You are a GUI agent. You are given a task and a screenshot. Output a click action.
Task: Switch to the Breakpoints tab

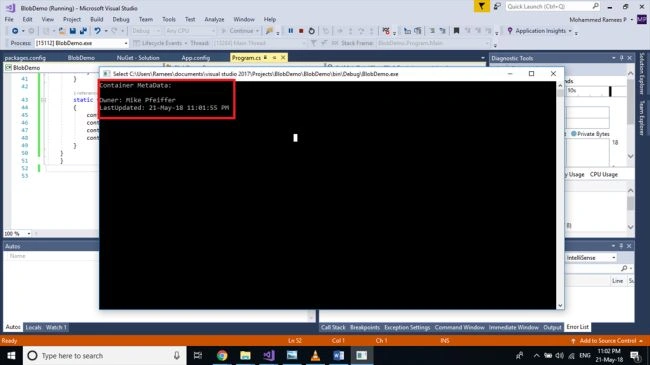point(365,327)
